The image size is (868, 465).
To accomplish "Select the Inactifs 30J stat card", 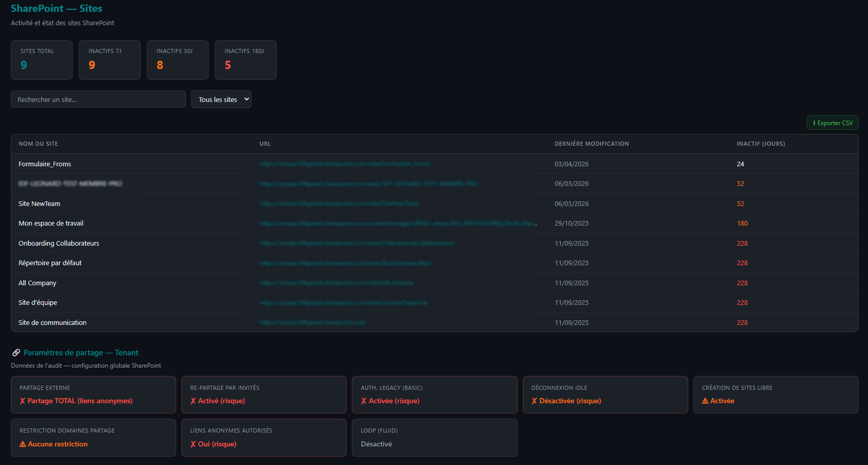I will pyautogui.click(x=177, y=60).
